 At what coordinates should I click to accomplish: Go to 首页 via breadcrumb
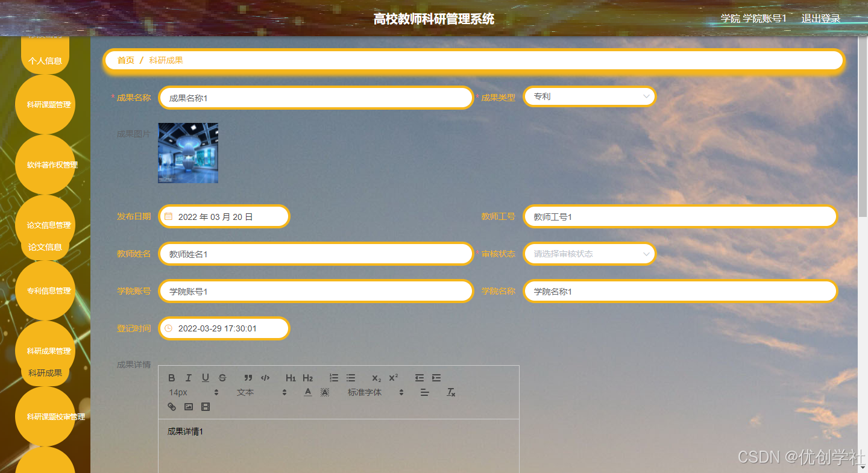[126, 60]
